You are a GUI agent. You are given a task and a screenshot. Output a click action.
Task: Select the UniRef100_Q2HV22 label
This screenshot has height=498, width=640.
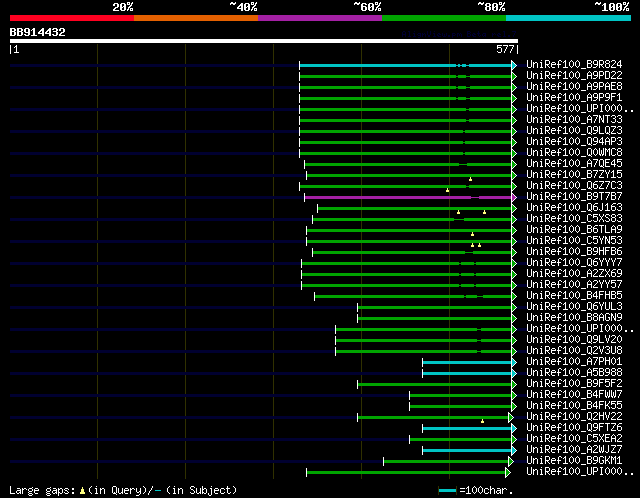click(574, 417)
